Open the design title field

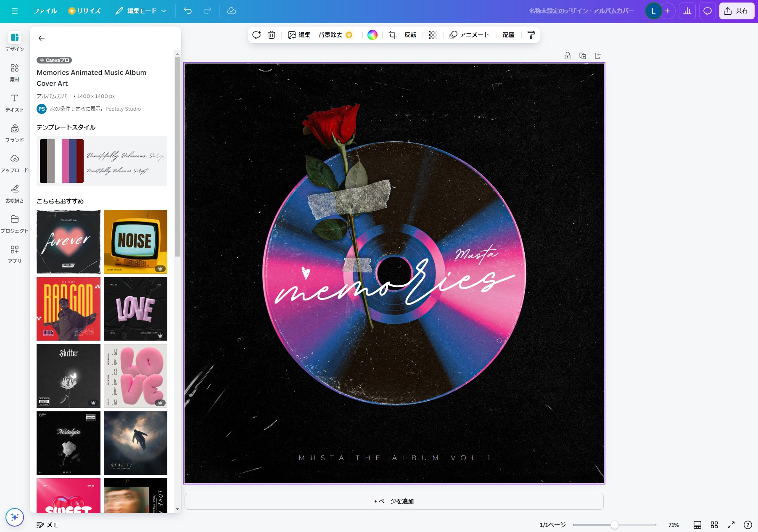[x=581, y=11]
